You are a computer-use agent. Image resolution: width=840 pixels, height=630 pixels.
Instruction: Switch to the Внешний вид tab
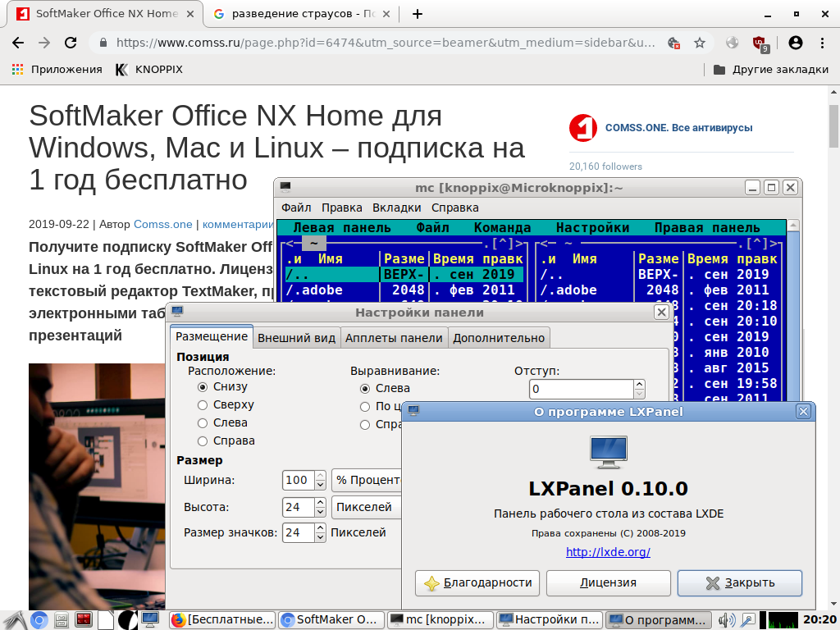click(296, 338)
